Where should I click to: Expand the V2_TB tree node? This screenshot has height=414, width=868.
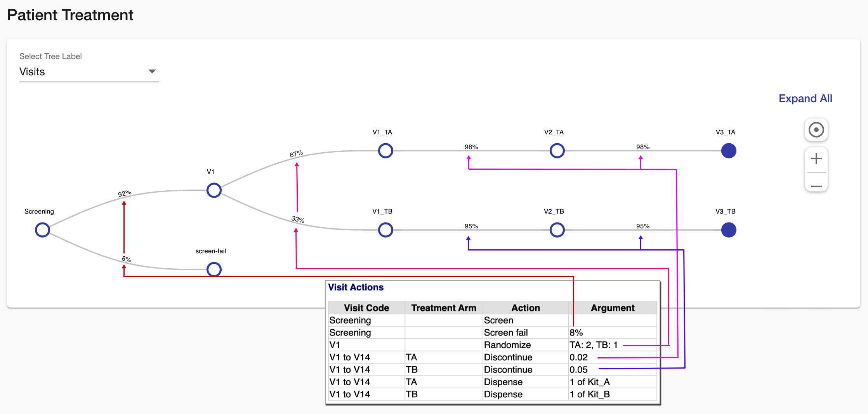pyautogui.click(x=557, y=230)
